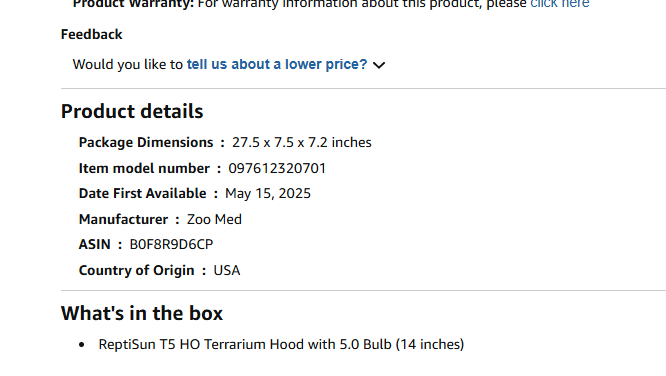The image size is (666, 376).
Task: Click the ReptiSun T5 HO Terrarium Hood item
Action: pyautogui.click(x=281, y=344)
